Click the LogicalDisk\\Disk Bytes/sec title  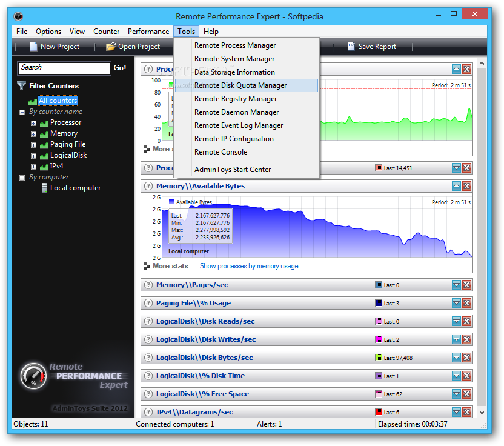click(x=204, y=358)
